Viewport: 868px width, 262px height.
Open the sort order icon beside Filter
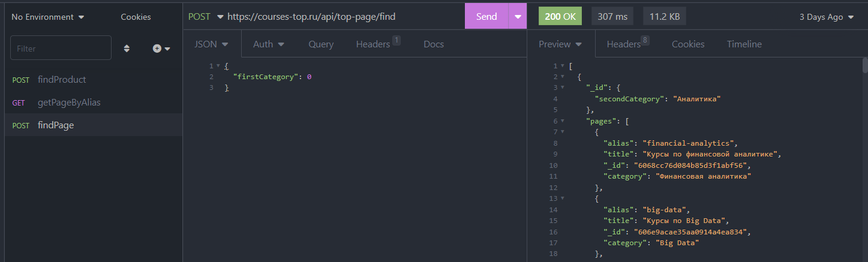pyautogui.click(x=127, y=49)
